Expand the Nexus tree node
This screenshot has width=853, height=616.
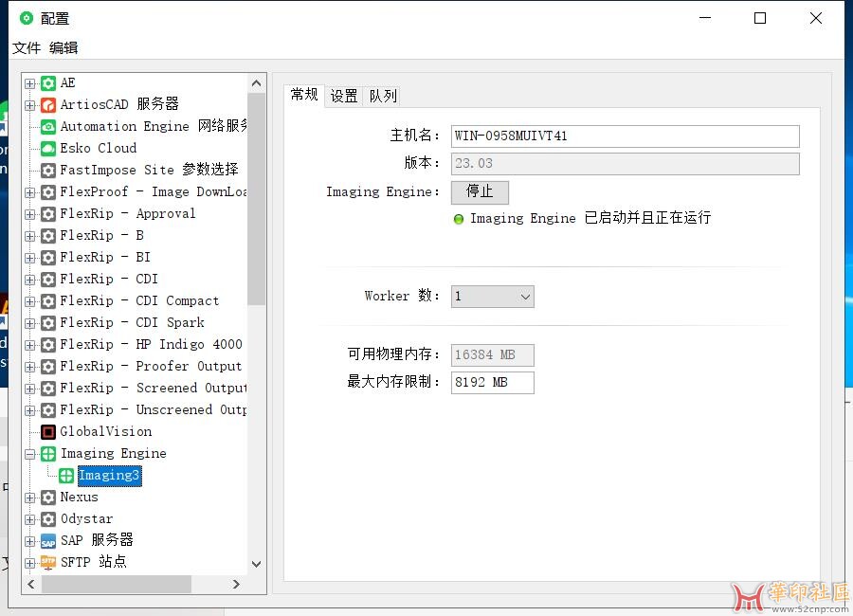click(30, 498)
